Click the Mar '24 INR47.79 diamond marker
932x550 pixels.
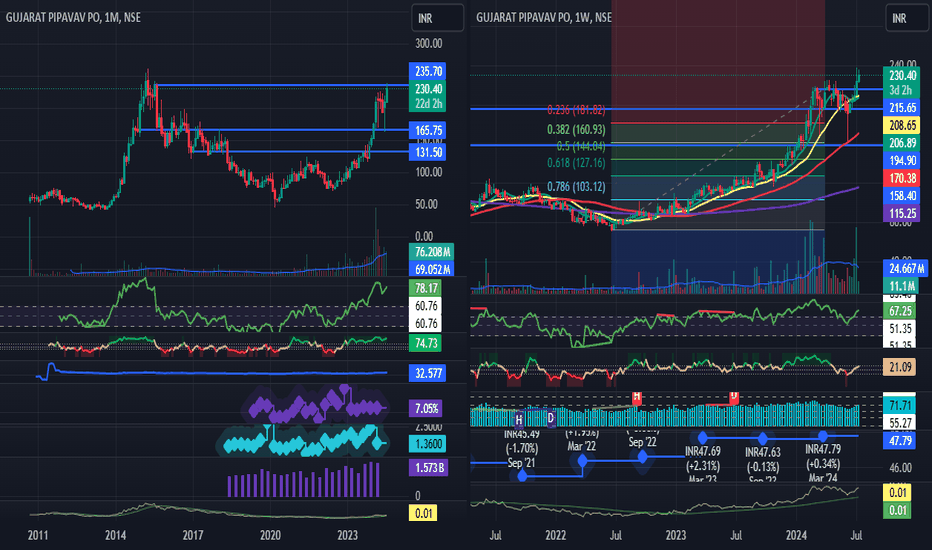tap(823, 436)
